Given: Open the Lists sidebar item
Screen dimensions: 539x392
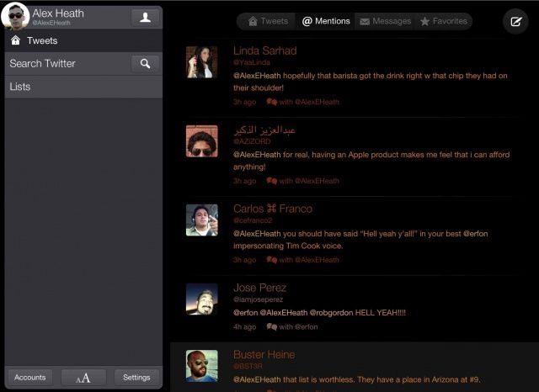Looking at the screenshot, I should point(83,87).
